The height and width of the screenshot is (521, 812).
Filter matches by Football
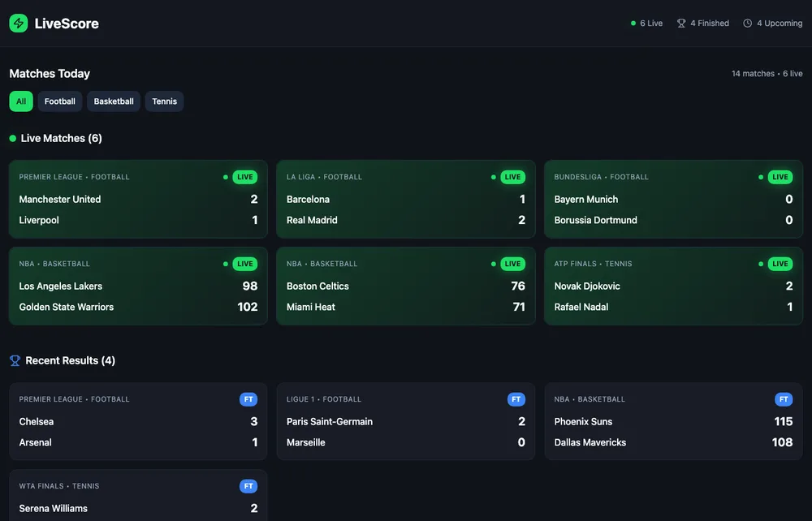(x=59, y=101)
